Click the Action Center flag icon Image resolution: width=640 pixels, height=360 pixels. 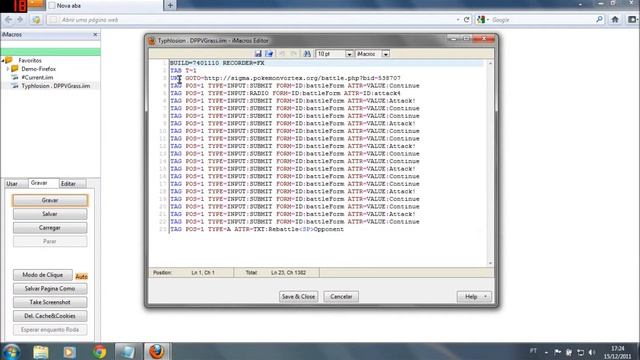(x=558, y=352)
